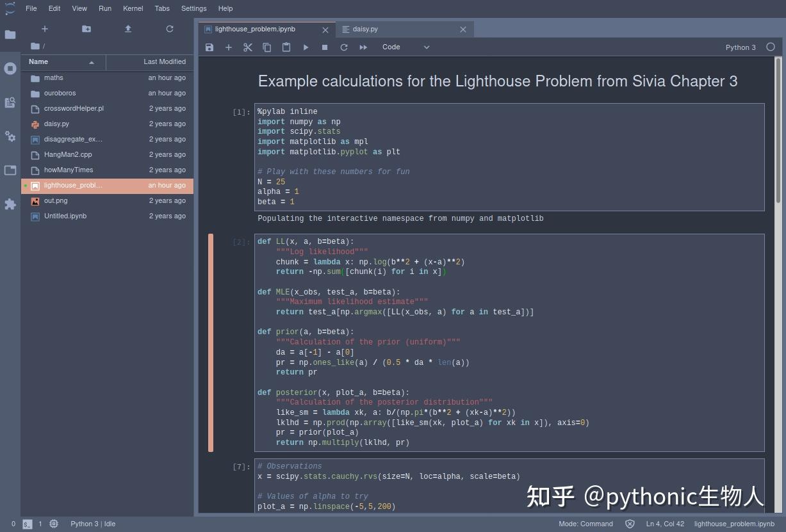Viewport: 786px width, 532px height.
Task: Select the save notebook icon
Action: tap(209, 47)
